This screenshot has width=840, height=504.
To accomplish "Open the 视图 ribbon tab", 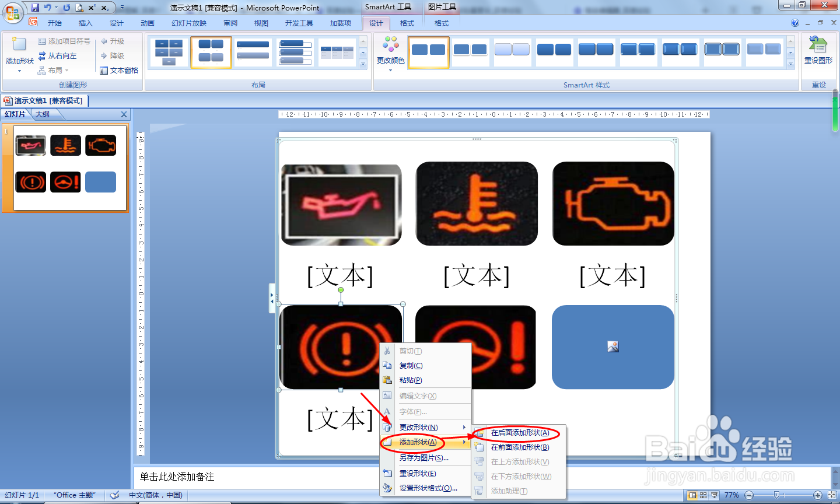I will pos(261,23).
